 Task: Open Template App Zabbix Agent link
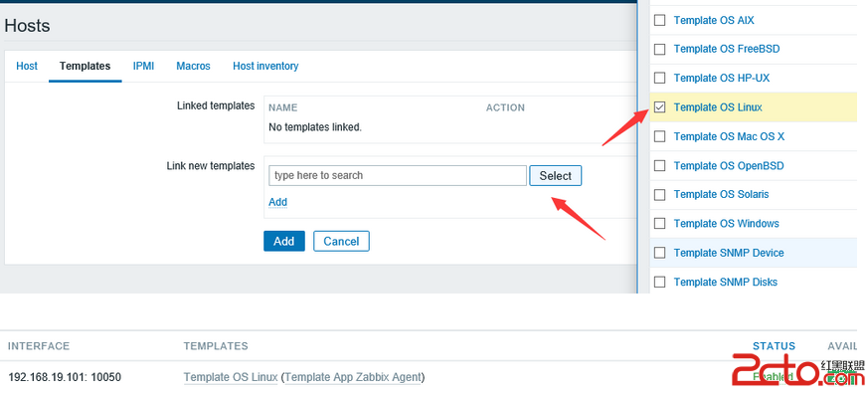pos(353,378)
